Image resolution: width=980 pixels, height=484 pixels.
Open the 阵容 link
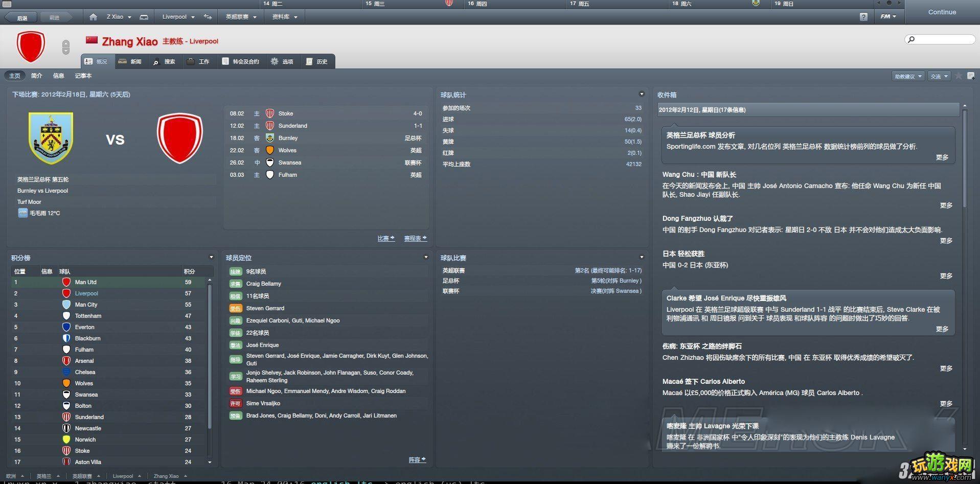[x=417, y=459]
